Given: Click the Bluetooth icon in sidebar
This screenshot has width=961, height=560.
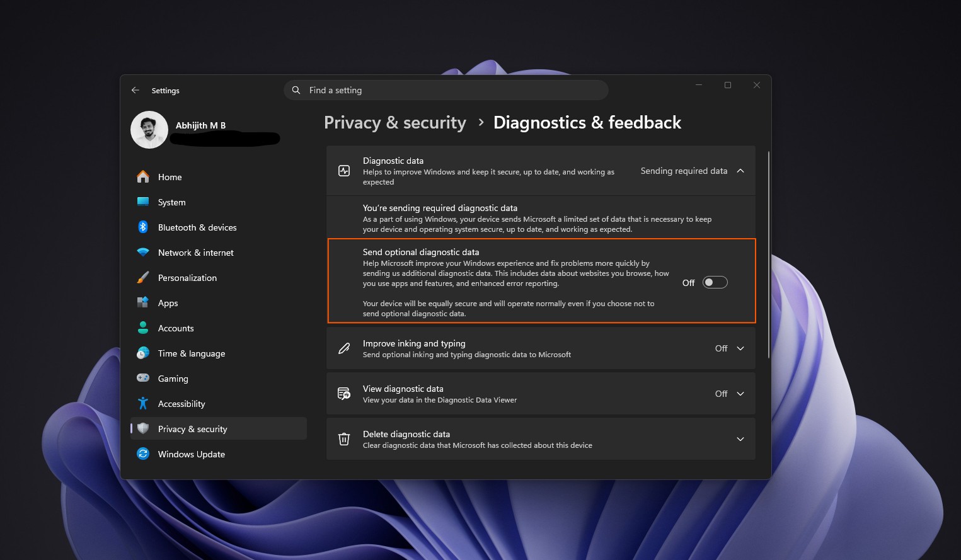Looking at the screenshot, I should point(143,227).
